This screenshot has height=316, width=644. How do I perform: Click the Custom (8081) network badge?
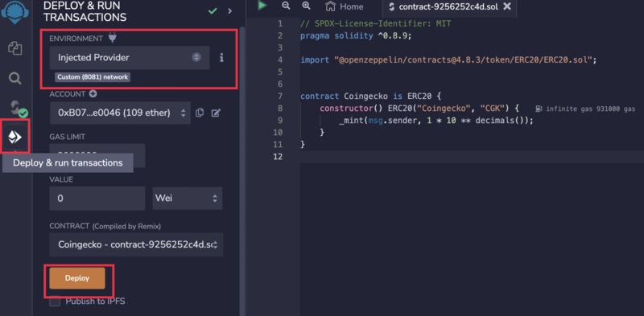pyautogui.click(x=93, y=77)
